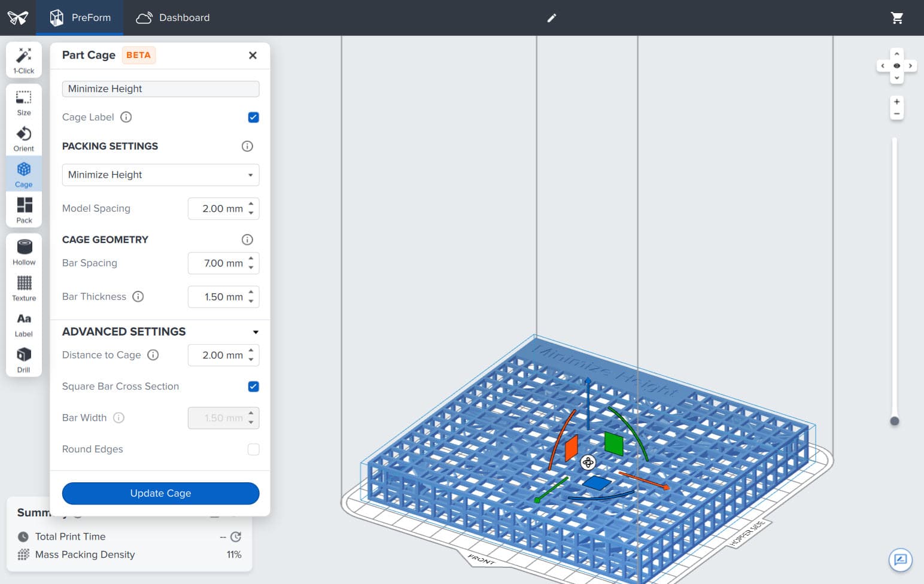The image size is (924, 584).
Task: Open the Hollow tool
Action: (24, 252)
